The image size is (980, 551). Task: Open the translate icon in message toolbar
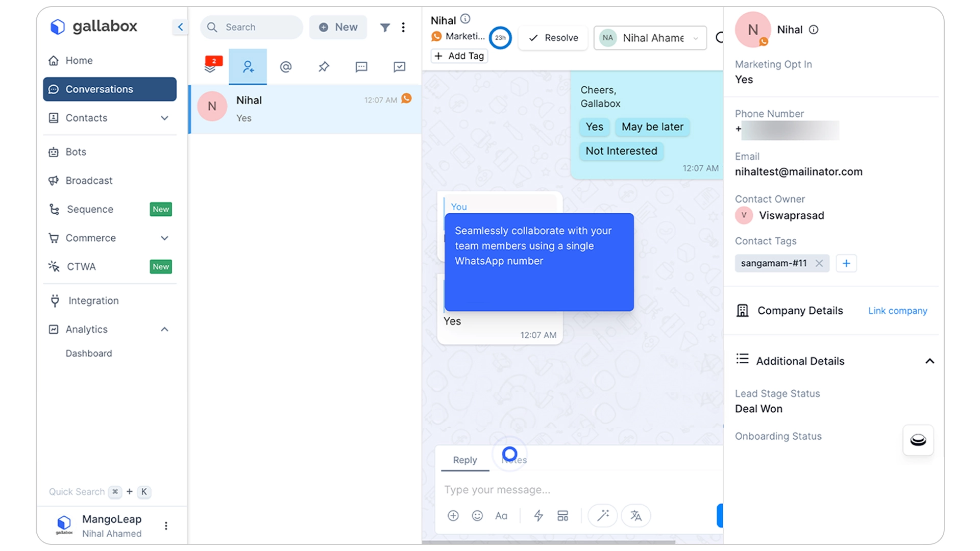(636, 516)
